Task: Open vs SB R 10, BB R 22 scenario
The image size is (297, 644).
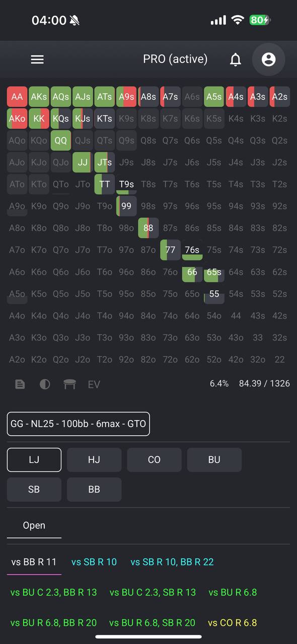Action: [172, 562]
